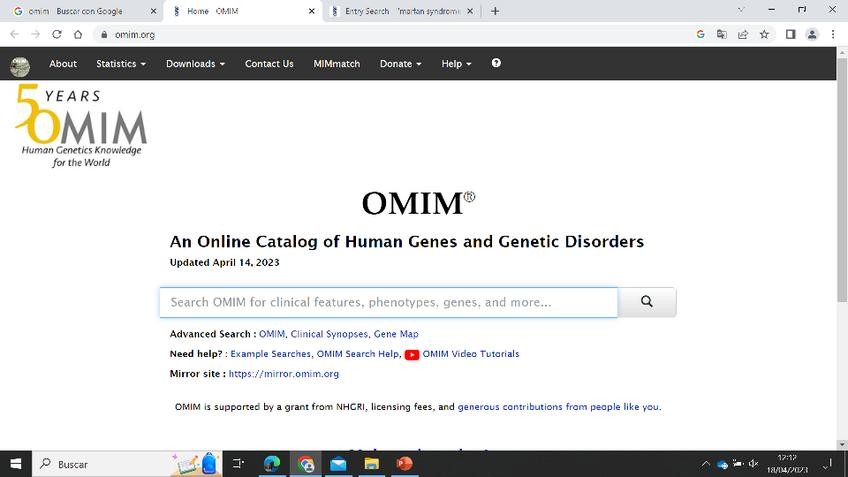
Task: Open the Donate dropdown menu
Action: point(400,63)
